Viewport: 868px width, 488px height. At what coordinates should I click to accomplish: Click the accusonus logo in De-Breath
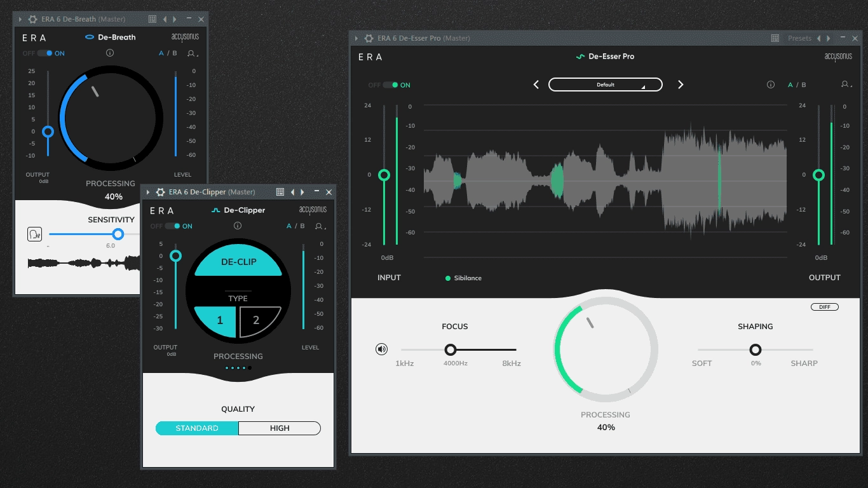185,37
